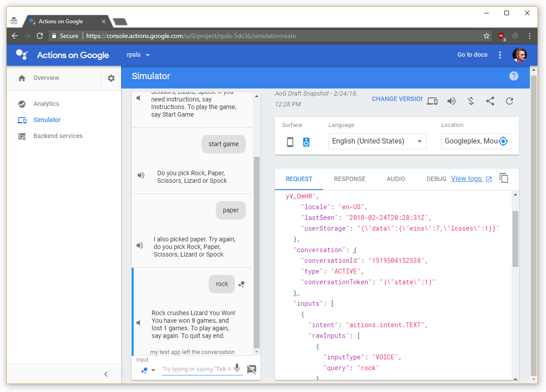Click the CHANGE VERSION button
Screen dimensions: 546x392
tap(397, 99)
